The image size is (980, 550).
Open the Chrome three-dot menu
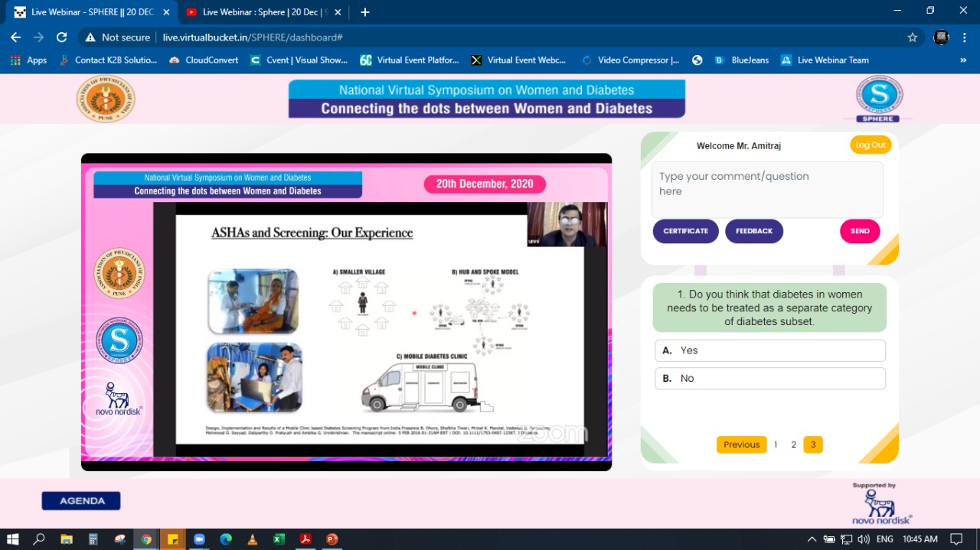tap(963, 37)
